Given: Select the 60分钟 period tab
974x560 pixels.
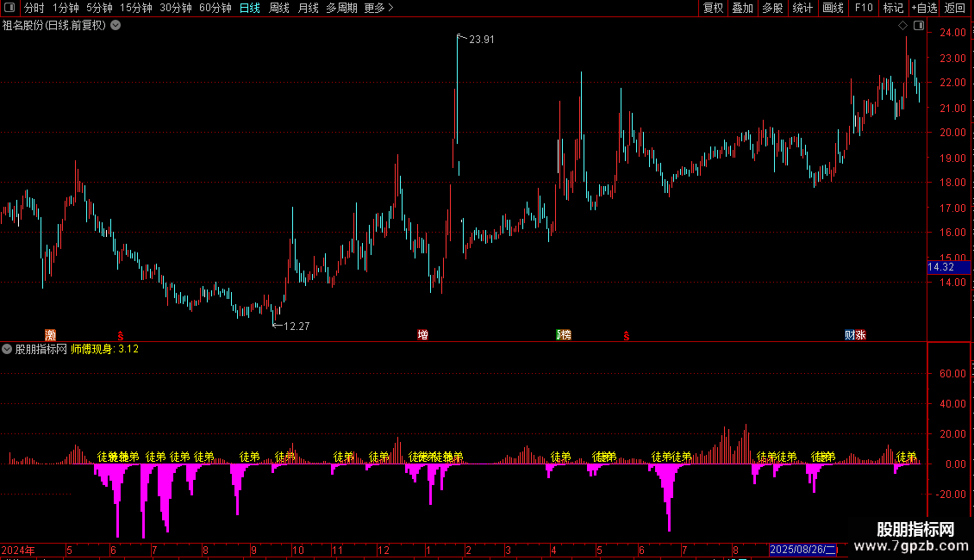Looking at the screenshot, I should pyautogui.click(x=215, y=8).
